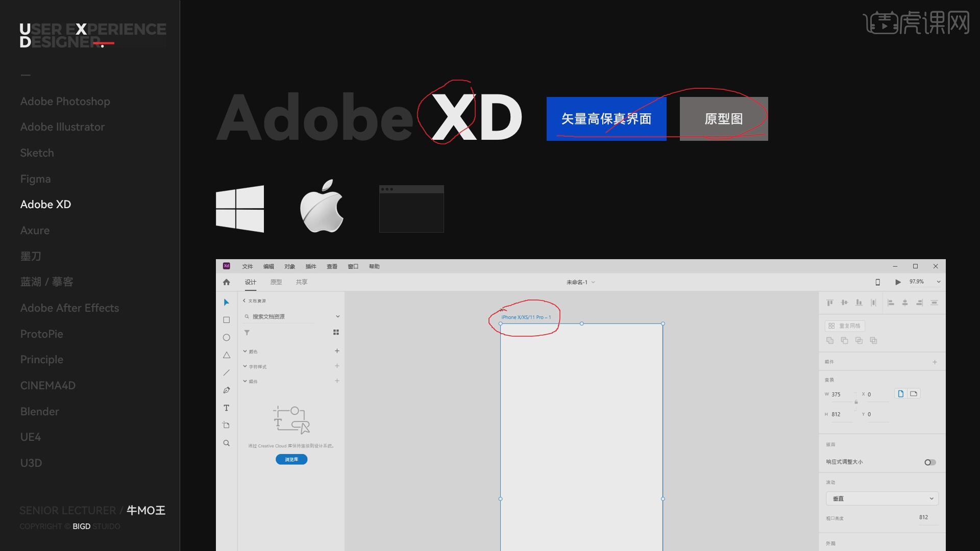980x551 pixels.
Task: Select the Ellipse tool
Action: click(x=227, y=338)
